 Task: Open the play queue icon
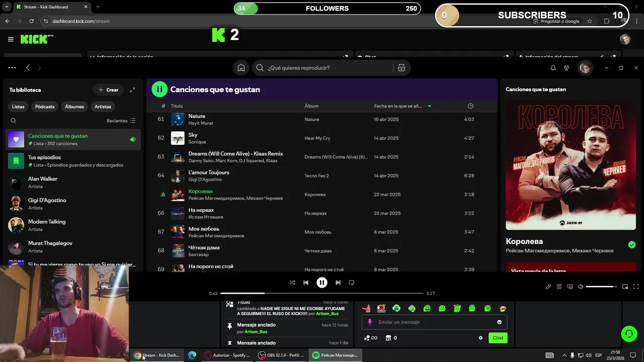tap(559, 287)
